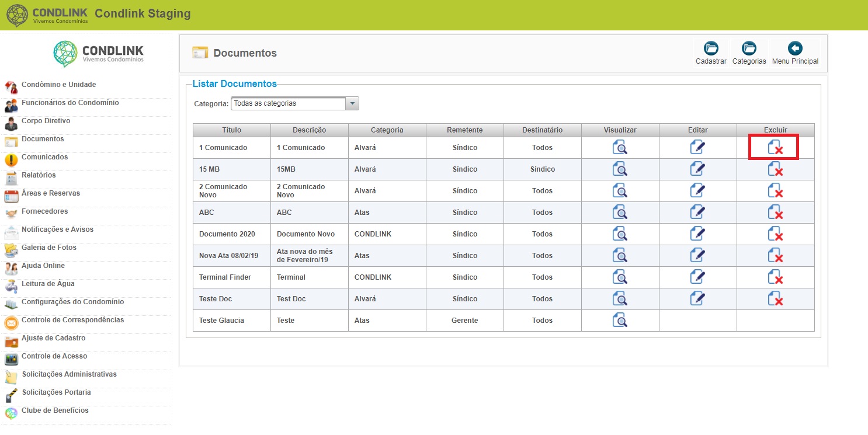Viewport: 868px width, 435px height.
Task: Go to Áreas e Reservas menu
Action: click(51, 193)
